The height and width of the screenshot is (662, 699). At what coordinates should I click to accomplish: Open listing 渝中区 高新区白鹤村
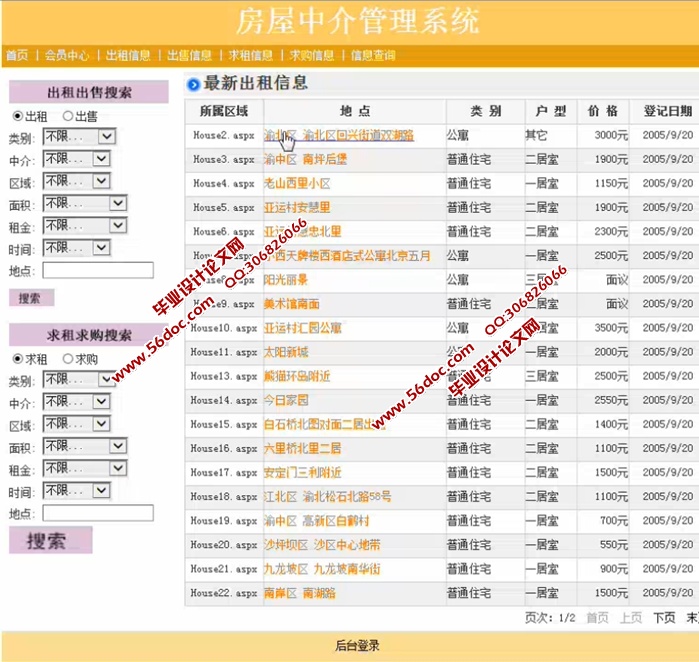317,520
